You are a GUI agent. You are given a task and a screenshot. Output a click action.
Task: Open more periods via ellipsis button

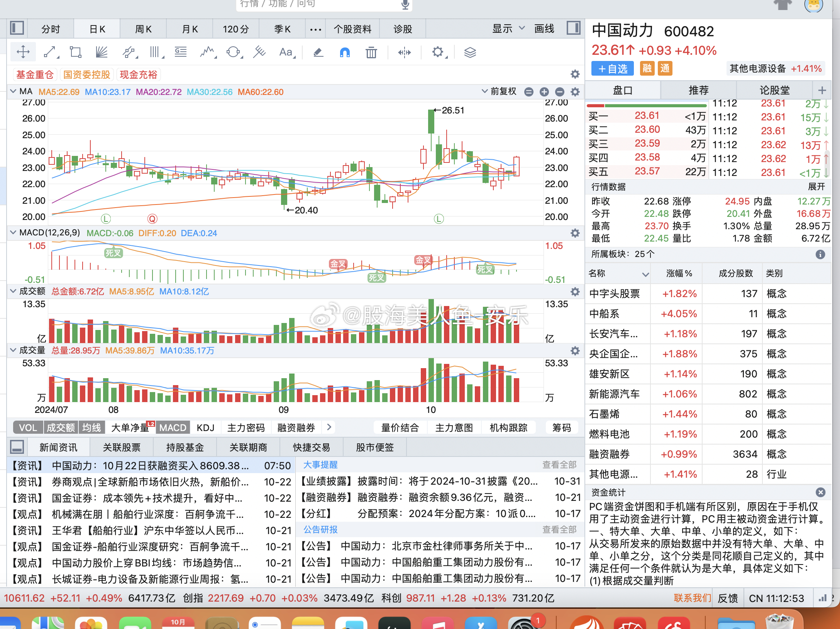click(x=315, y=29)
